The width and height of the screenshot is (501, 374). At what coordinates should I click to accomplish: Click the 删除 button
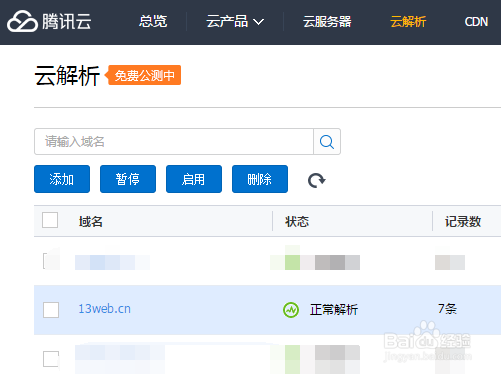(260, 179)
